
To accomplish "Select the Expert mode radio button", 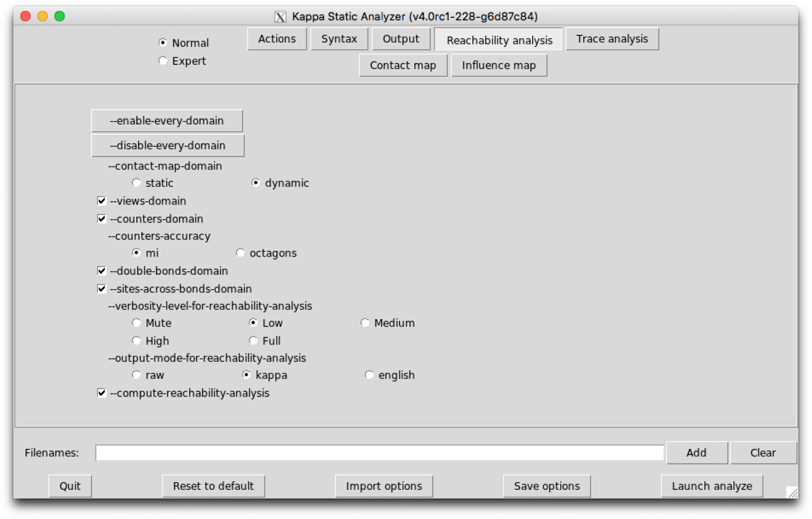I will click(163, 61).
